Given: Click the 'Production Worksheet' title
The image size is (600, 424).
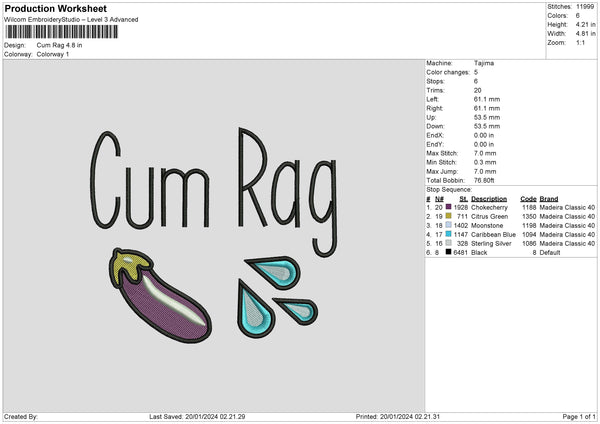Looking at the screenshot, I should [x=55, y=8].
